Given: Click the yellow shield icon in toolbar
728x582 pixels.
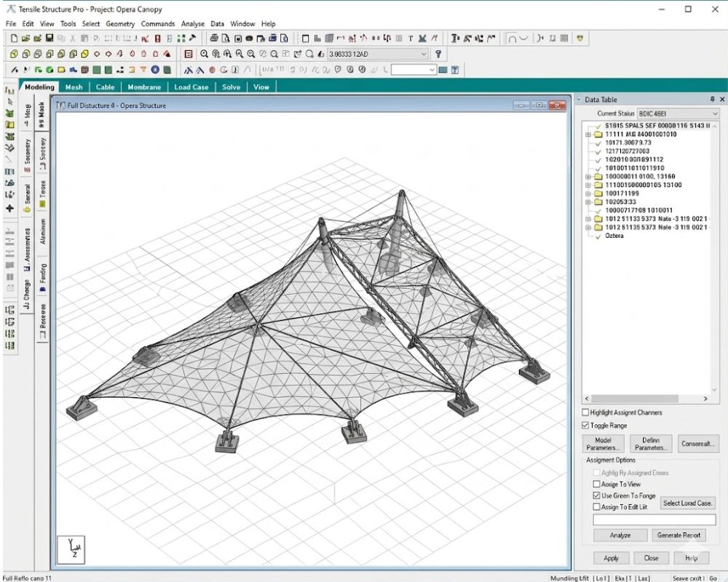Looking at the screenshot, I should (x=579, y=39).
